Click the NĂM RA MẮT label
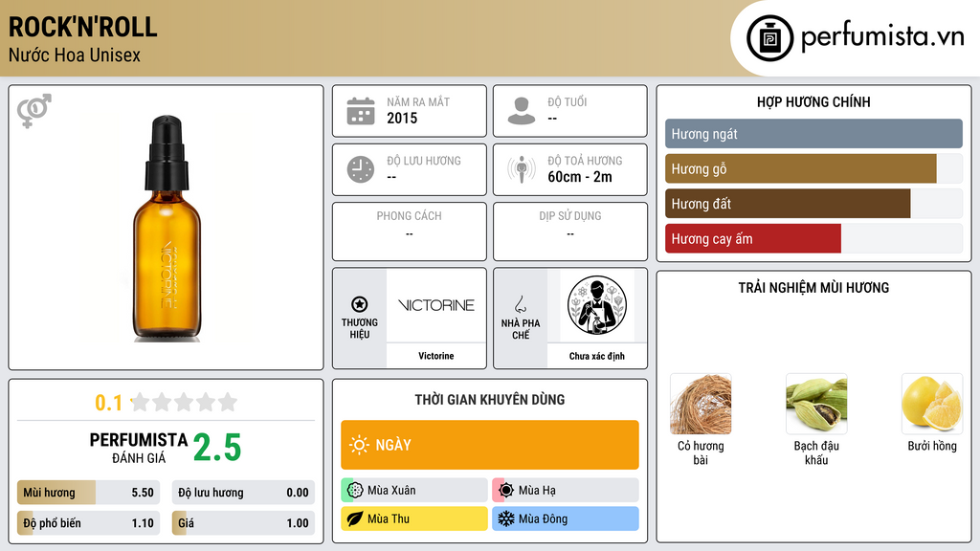The width and height of the screenshot is (980, 551). coord(418,101)
